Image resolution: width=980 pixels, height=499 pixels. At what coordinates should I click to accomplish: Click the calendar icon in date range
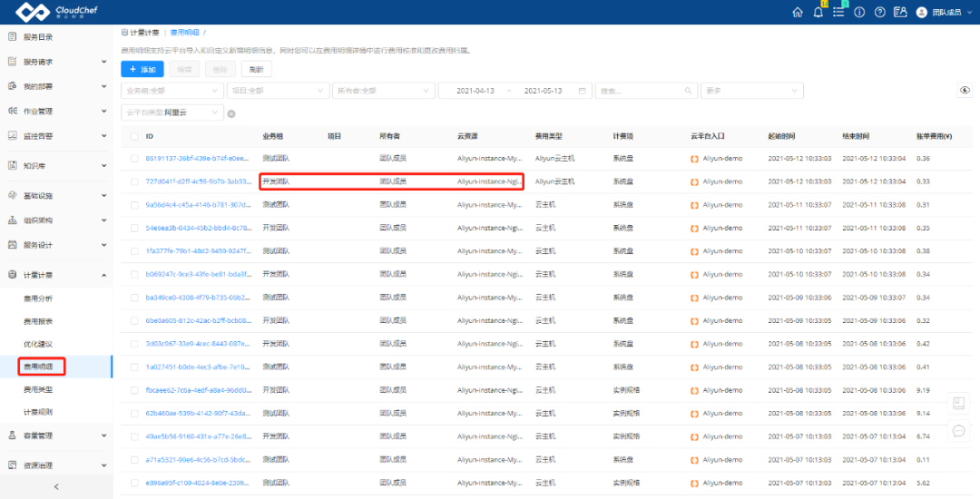582,91
